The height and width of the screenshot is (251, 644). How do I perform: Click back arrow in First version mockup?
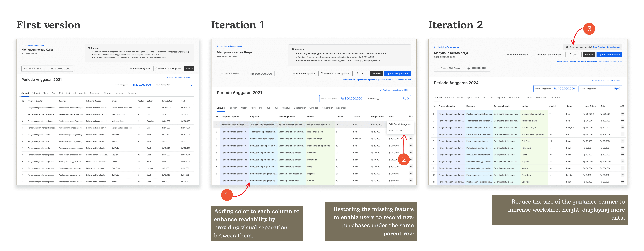(23, 45)
